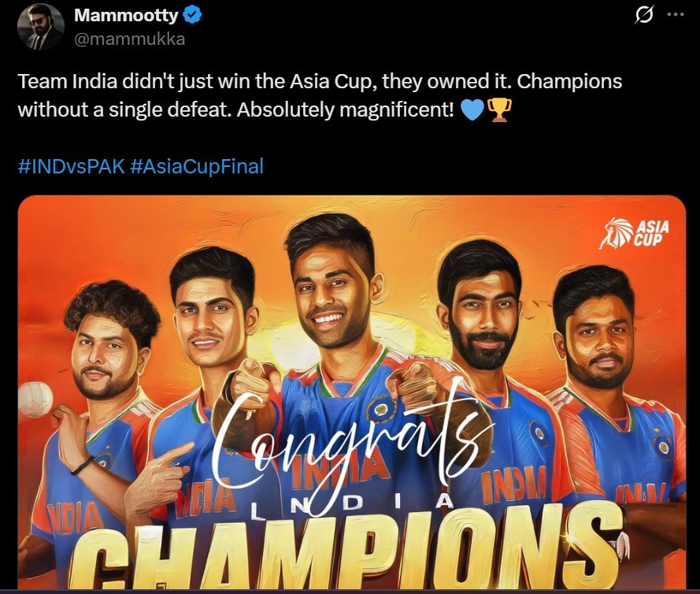Open the #AsiaCupFinal hashtag
Image resolution: width=700 pixels, height=594 pixels.
197,166
